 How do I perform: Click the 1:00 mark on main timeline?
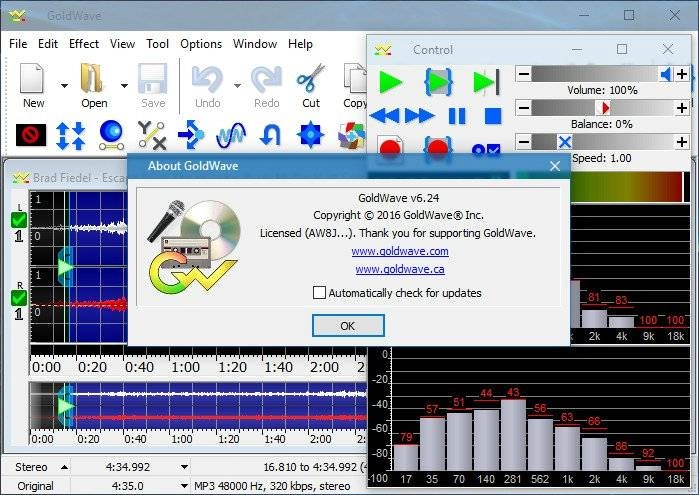(185, 367)
